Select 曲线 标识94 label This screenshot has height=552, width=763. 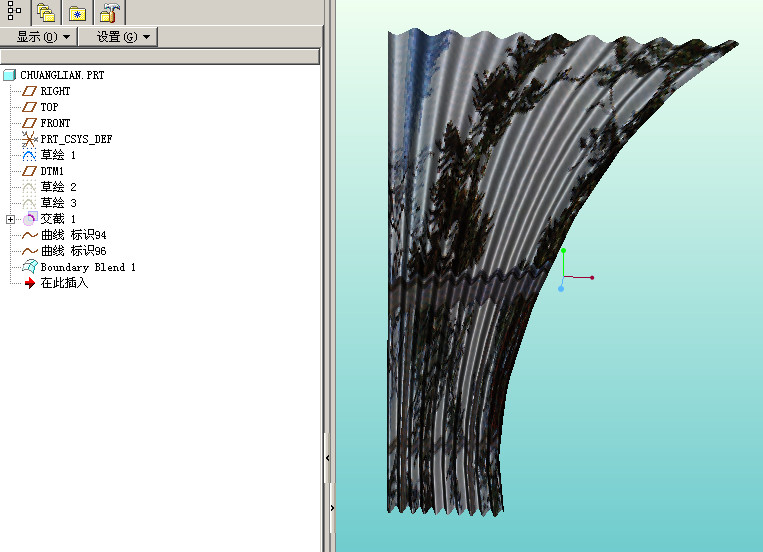(x=73, y=235)
